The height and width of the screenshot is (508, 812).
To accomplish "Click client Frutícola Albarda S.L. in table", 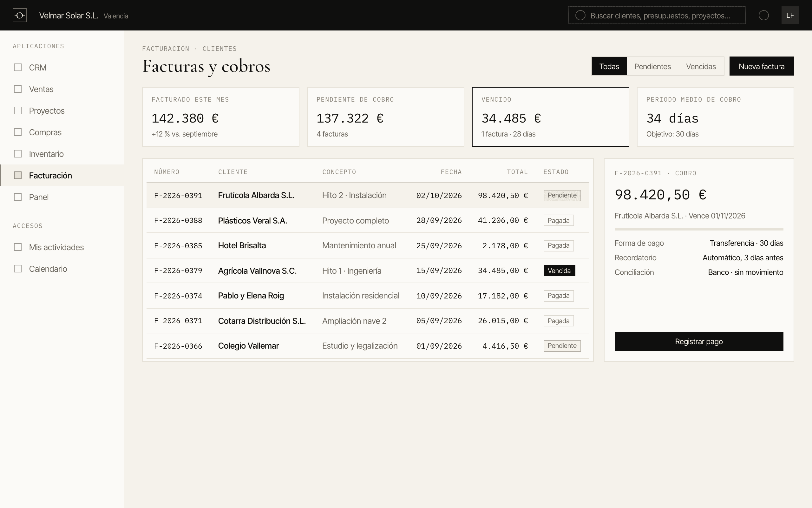I will coord(256,195).
